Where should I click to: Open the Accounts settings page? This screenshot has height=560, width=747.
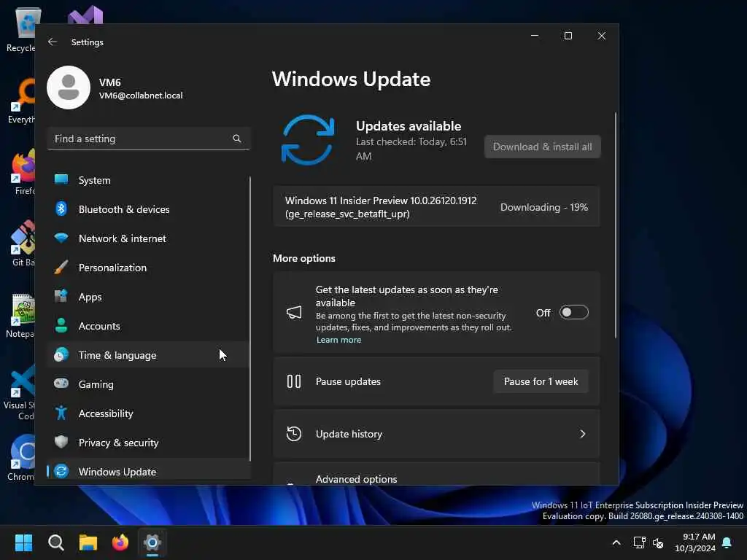click(148, 326)
